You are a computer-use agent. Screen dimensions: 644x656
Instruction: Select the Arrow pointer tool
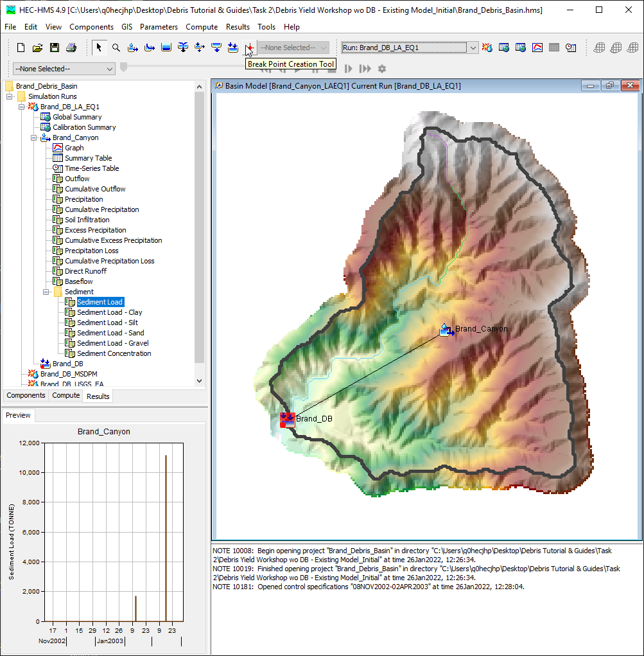point(99,48)
